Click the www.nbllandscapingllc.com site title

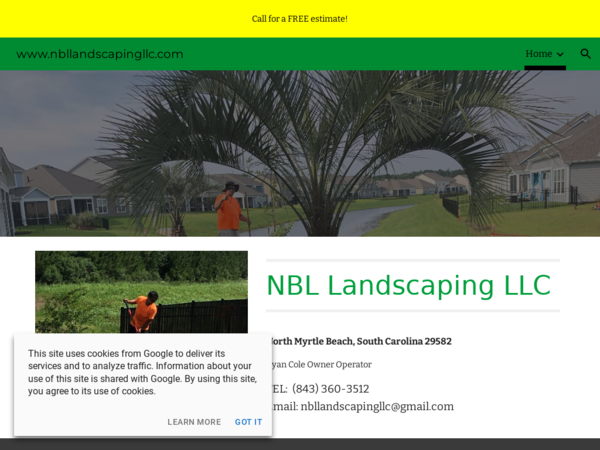tap(100, 54)
